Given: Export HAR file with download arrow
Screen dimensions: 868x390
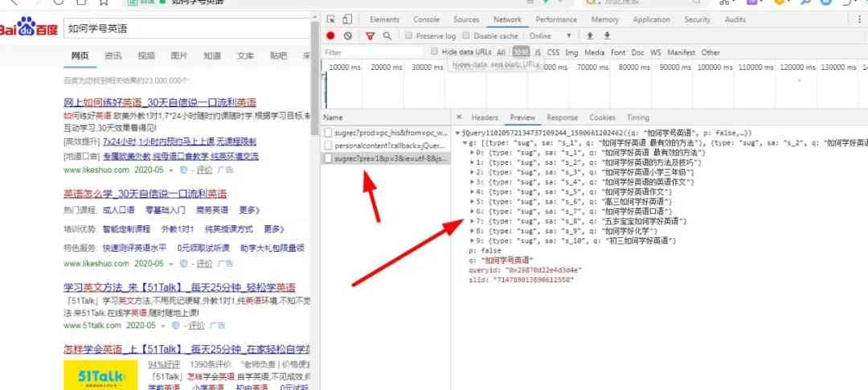Looking at the screenshot, I should [608, 36].
